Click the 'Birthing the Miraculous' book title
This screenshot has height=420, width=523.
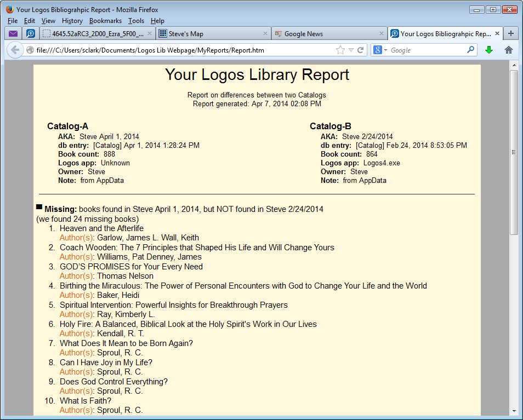click(x=243, y=286)
